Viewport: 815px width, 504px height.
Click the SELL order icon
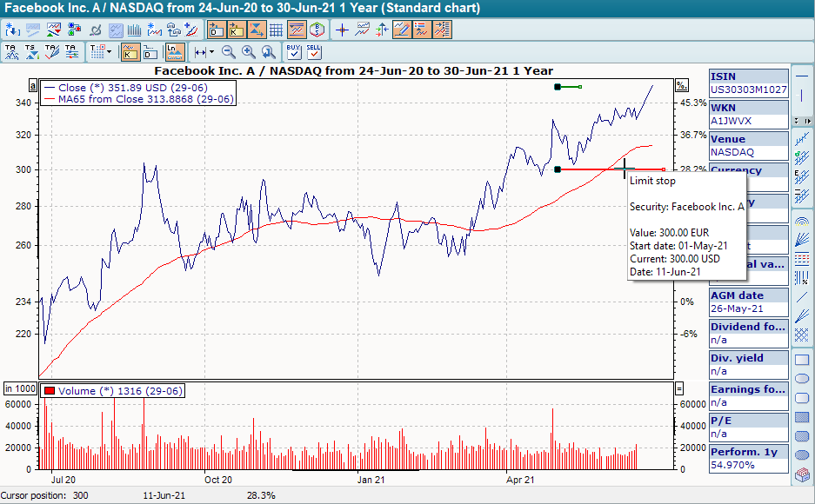[x=314, y=52]
